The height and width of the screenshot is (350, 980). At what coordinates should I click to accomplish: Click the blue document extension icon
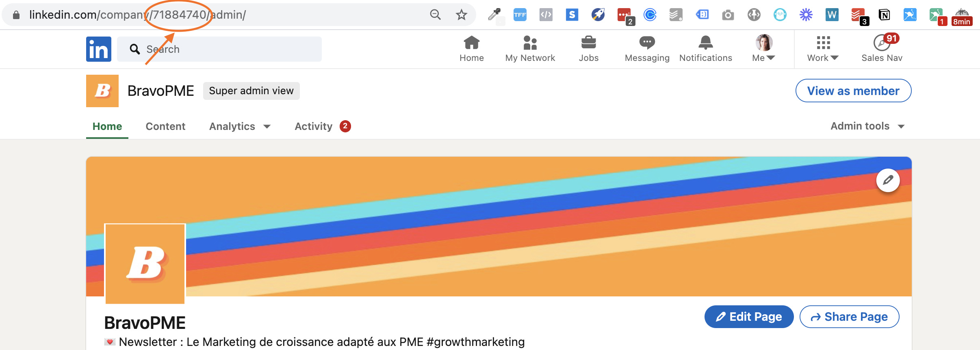click(702, 15)
